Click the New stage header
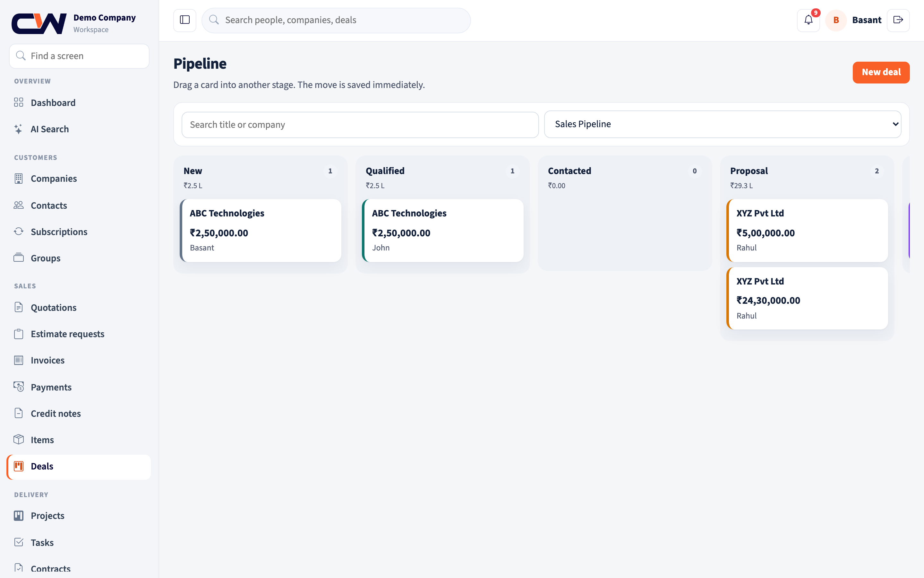 pyautogui.click(x=193, y=171)
